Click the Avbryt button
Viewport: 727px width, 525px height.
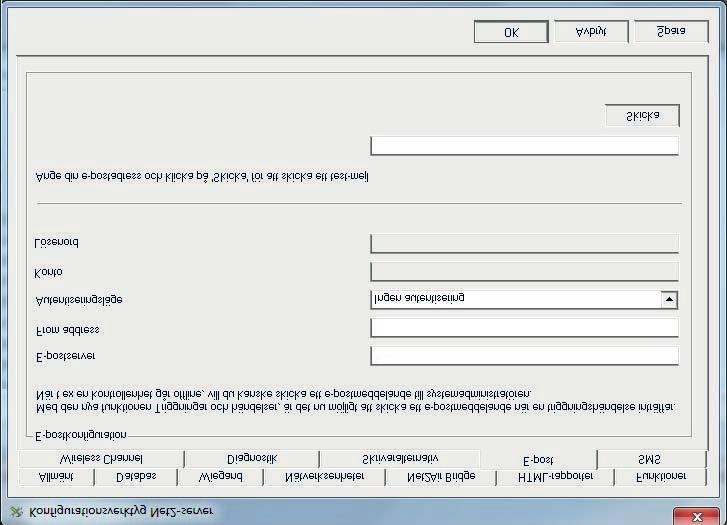click(591, 32)
